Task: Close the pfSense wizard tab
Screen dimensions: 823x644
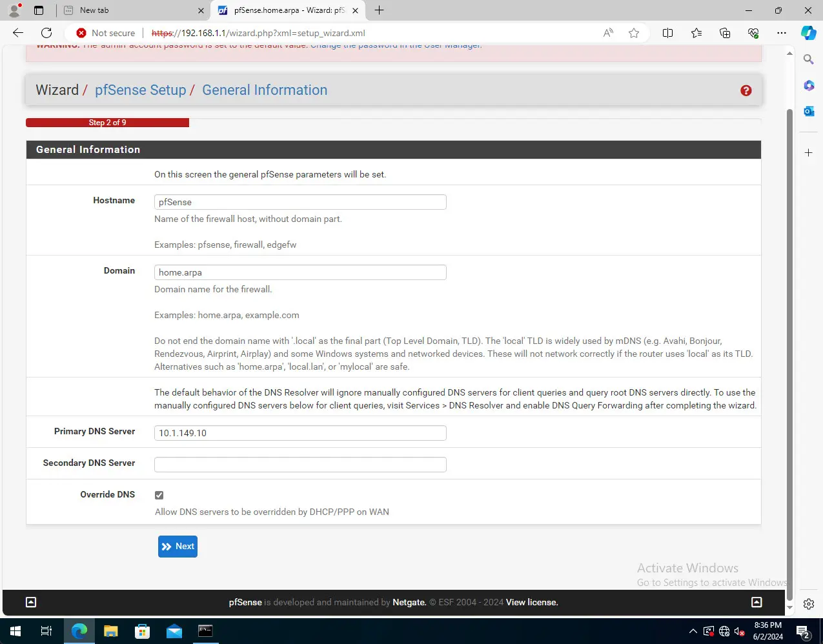Action: (x=355, y=10)
